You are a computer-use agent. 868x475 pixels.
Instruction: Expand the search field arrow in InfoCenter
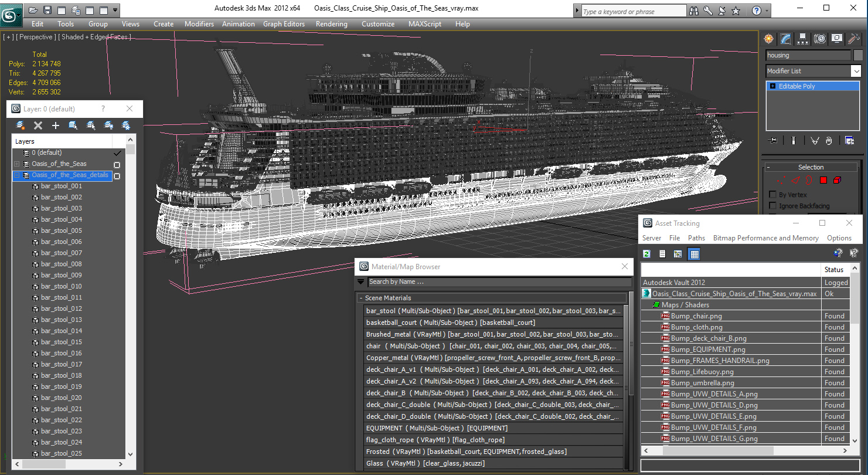coord(577,11)
